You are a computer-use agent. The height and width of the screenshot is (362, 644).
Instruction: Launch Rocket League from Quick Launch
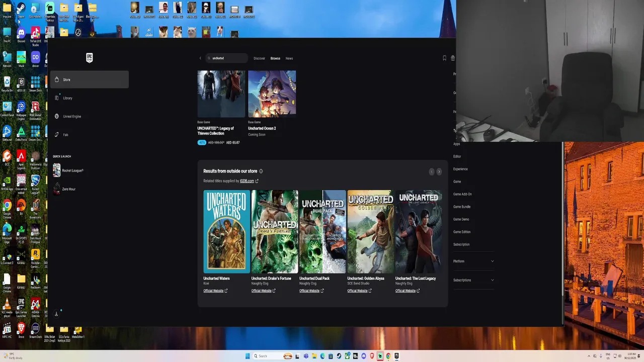coord(68,170)
